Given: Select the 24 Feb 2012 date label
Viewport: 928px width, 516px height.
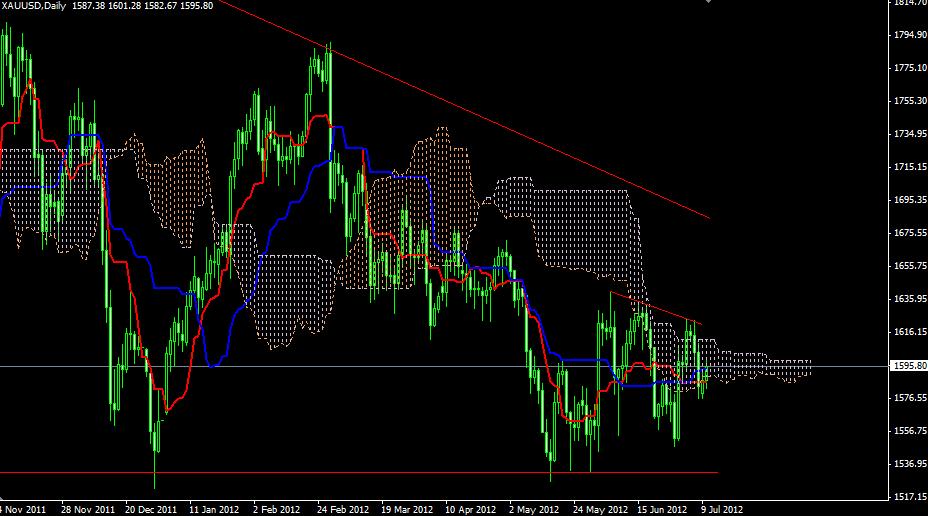Looking at the screenshot, I should 342,509.
